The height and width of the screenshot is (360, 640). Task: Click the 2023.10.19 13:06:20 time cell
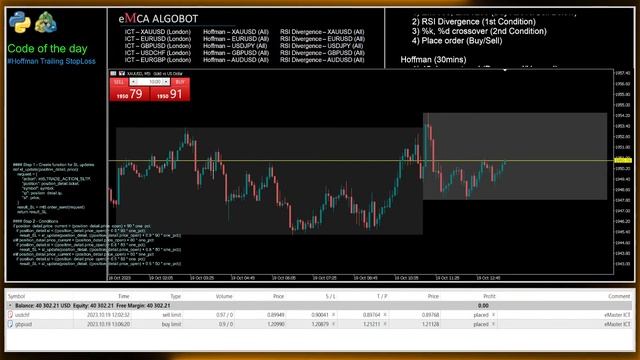click(108, 324)
